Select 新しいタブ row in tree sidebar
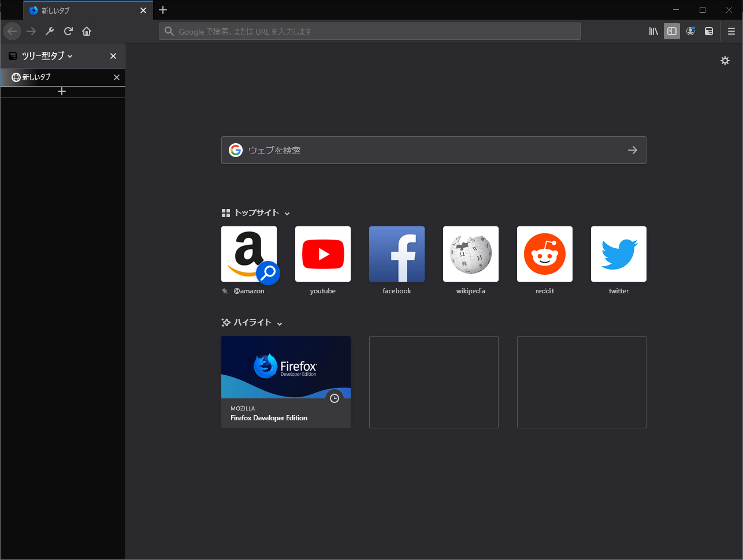 coord(62,77)
